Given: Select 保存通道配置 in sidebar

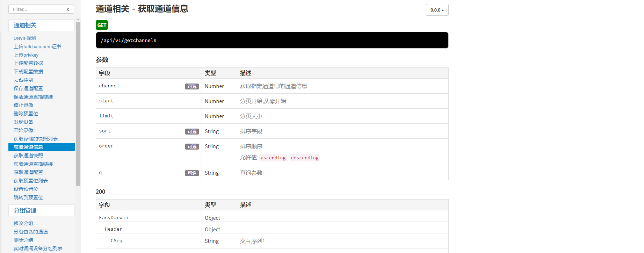Looking at the screenshot, I should [x=28, y=88].
